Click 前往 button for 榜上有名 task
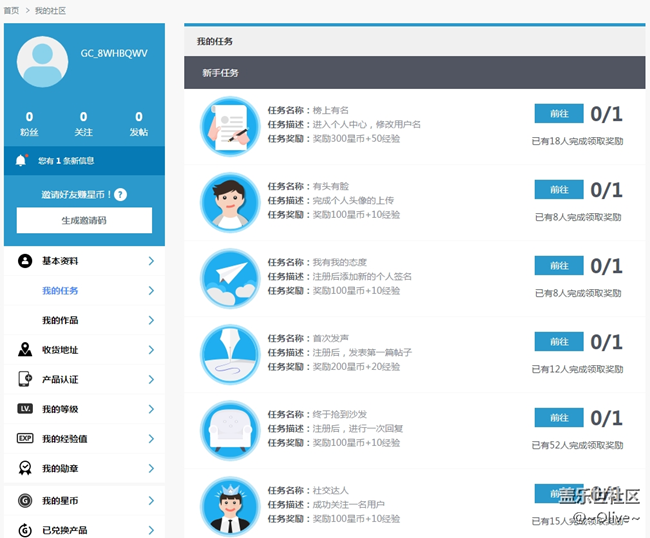The height and width of the screenshot is (538, 650). pos(559,113)
